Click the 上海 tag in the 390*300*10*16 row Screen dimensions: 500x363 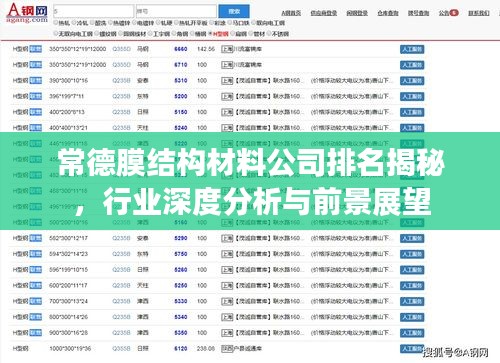click(227, 81)
